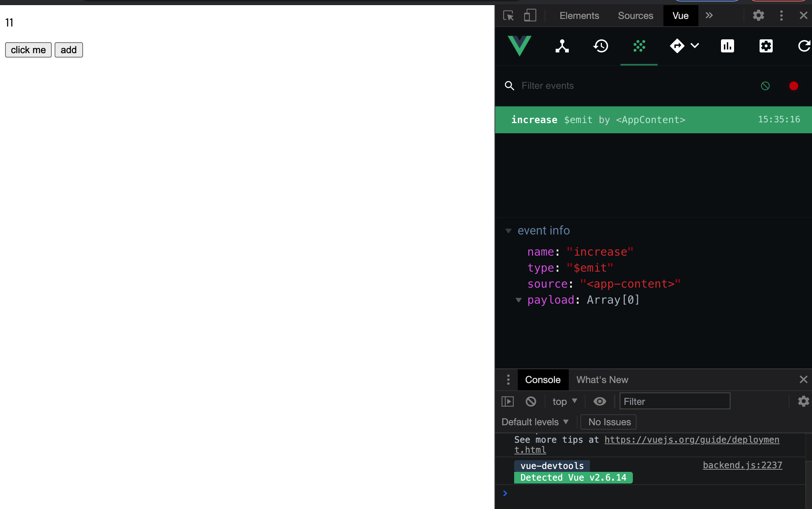Click the Vue devtools refresh icon
The image size is (812, 509).
pyautogui.click(x=804, y=46)
